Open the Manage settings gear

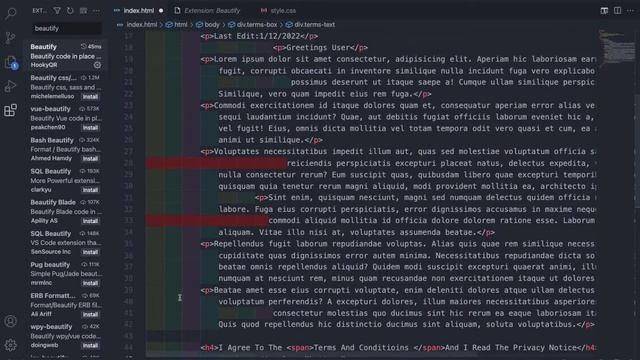click(x=11, y=345)
